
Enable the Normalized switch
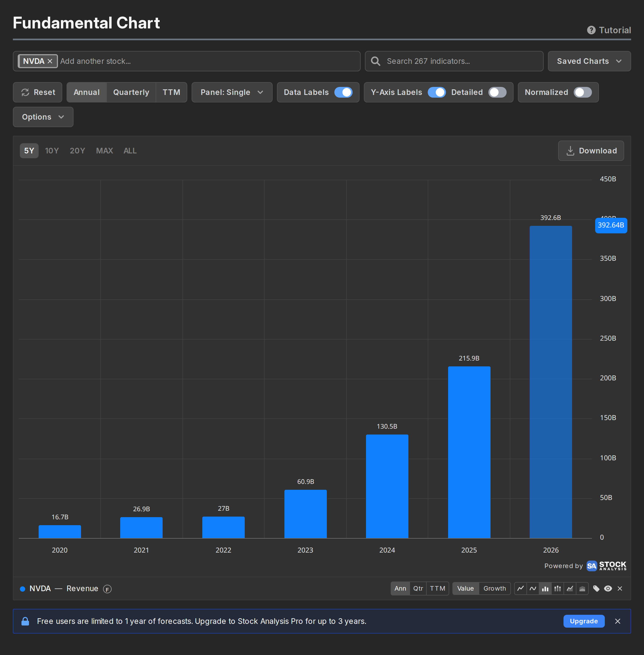(583, 92)
